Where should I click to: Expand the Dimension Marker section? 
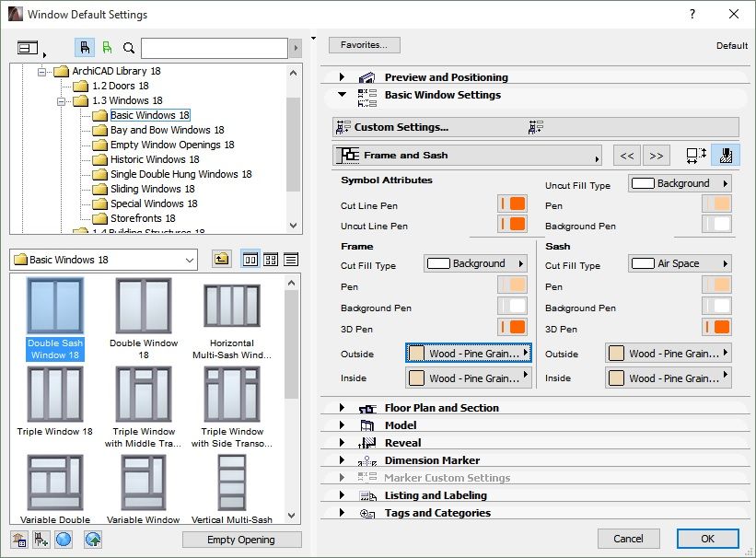(x=343, y=459)
